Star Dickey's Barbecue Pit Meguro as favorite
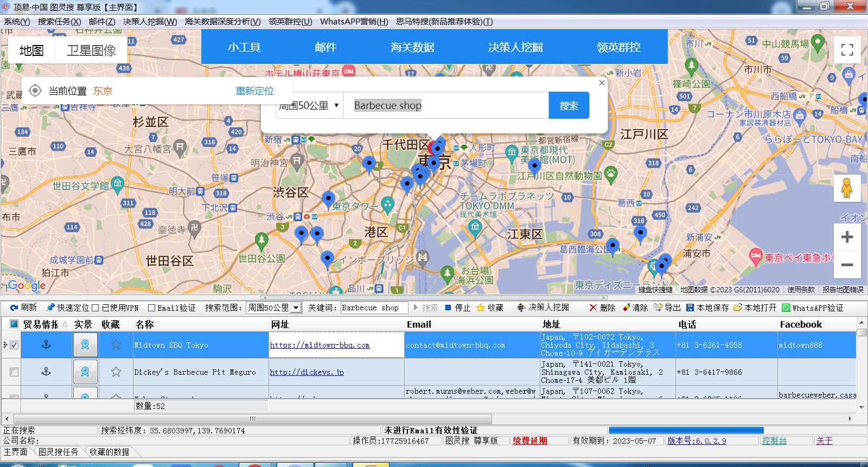The height and width of the screenshot is (467, 868). 116,372
